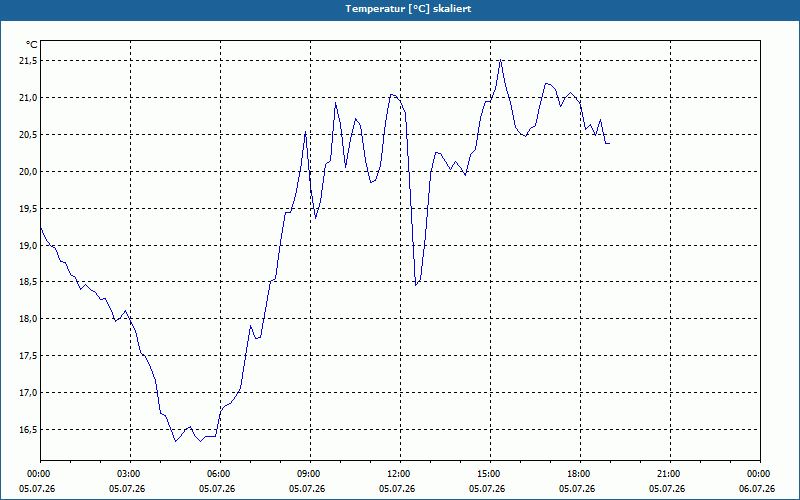800x500 pixels.
Task: Click the 12:00 time axis label
Action: click(x=400, y=474)
